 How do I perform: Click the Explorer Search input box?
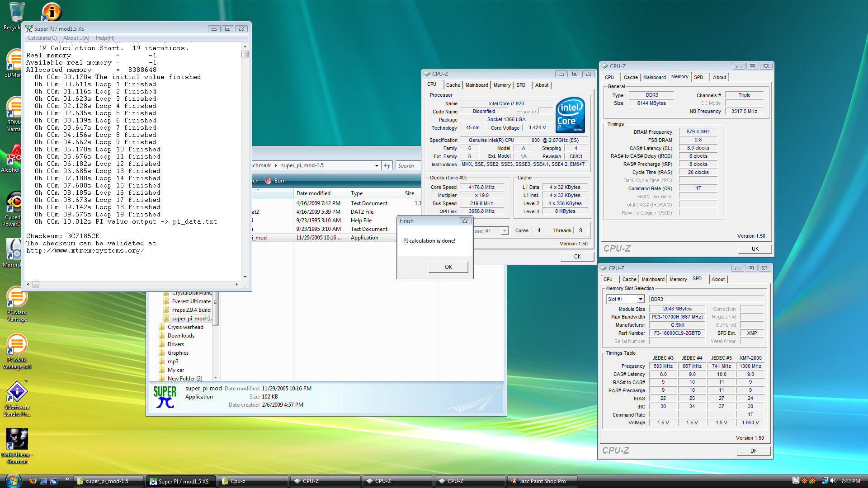coord(407,165)
